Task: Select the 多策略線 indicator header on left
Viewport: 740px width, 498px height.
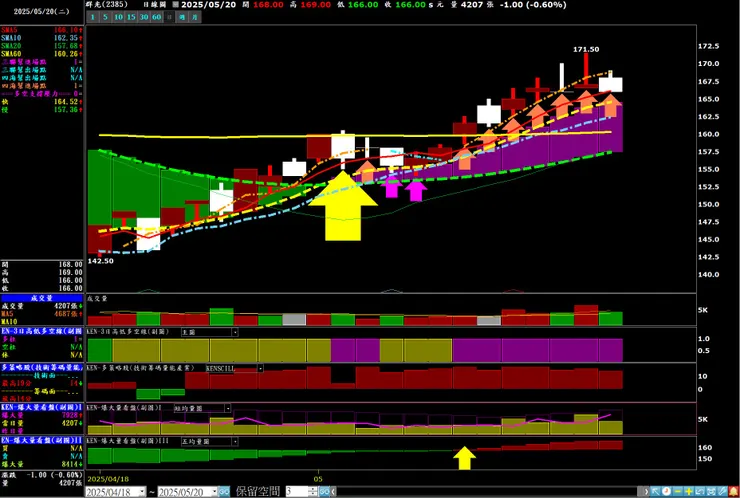Action: click(x=42, y=367)
